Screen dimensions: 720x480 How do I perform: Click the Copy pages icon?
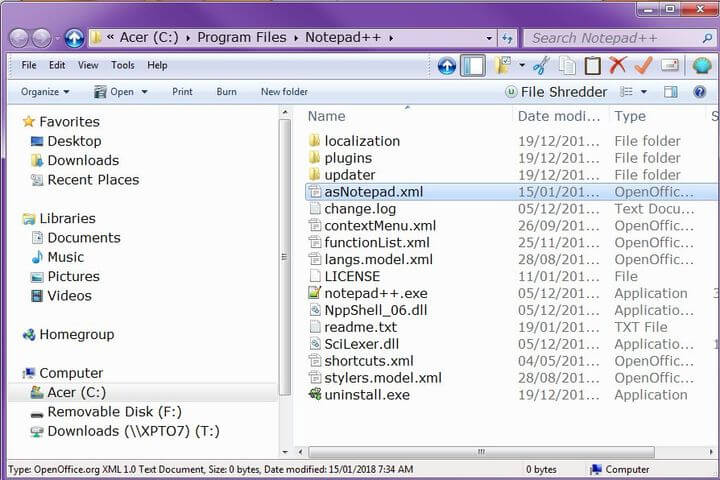[568, 66]
